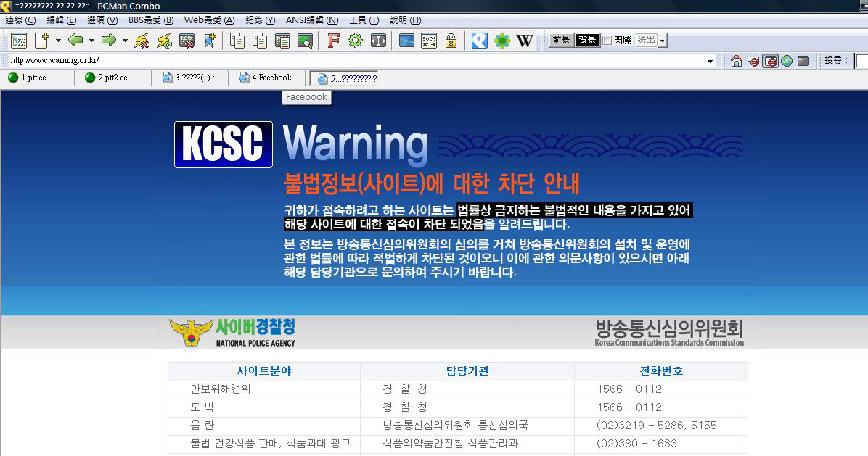The image size is (868, 456).
Task: Open settings with the green gear icon
Action: point(356,41)
